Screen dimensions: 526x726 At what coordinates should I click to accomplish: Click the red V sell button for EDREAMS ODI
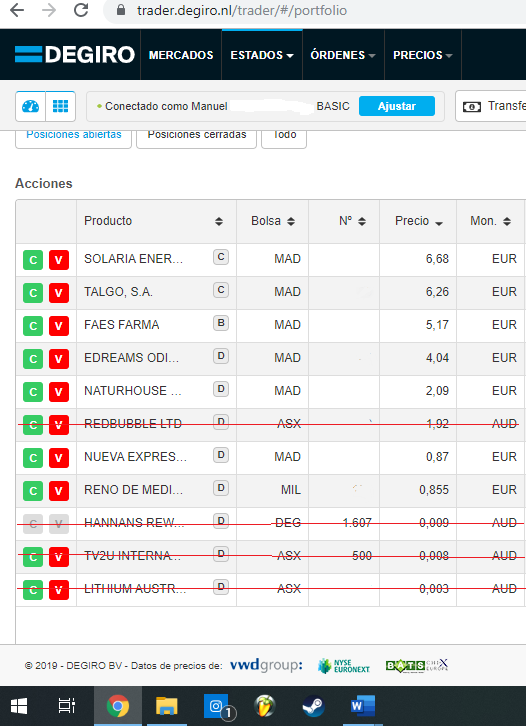(x=59, y=359)
